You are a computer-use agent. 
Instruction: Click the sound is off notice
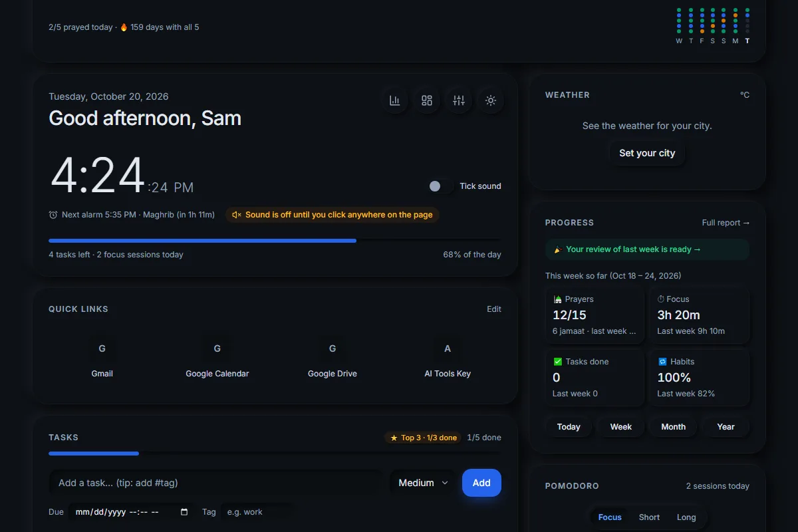[332, 215]
